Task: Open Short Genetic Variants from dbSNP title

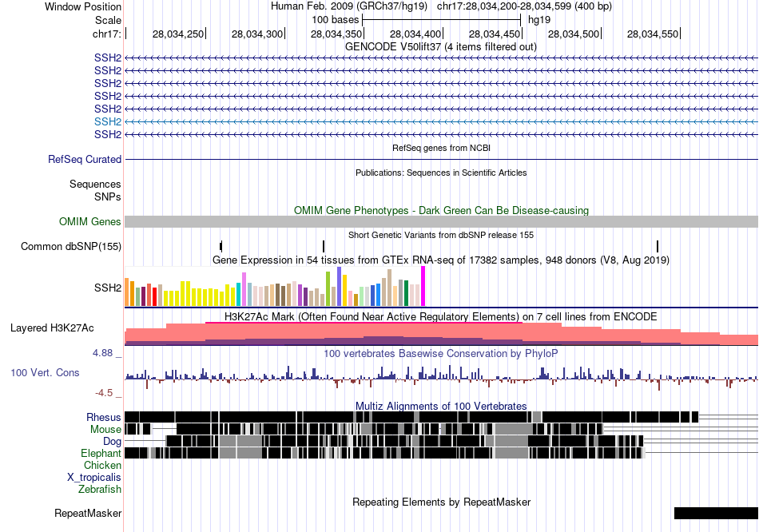Action: (x=441, y=236)
